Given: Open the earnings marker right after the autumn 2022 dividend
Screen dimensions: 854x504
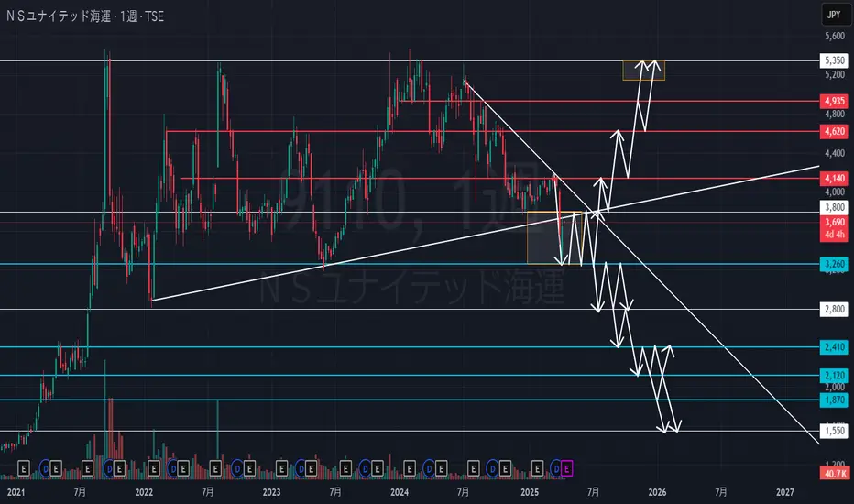Looking at the screenshot, I should 249,468.
